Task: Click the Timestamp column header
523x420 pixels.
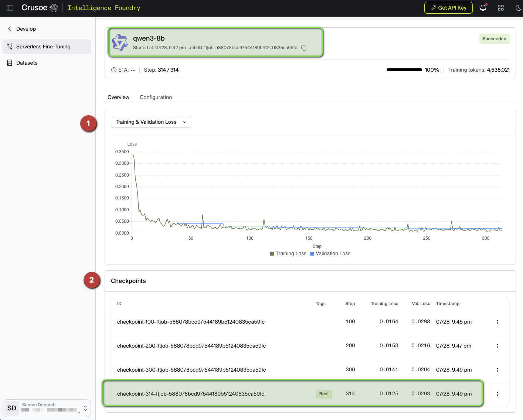Action: pos(448,304)
